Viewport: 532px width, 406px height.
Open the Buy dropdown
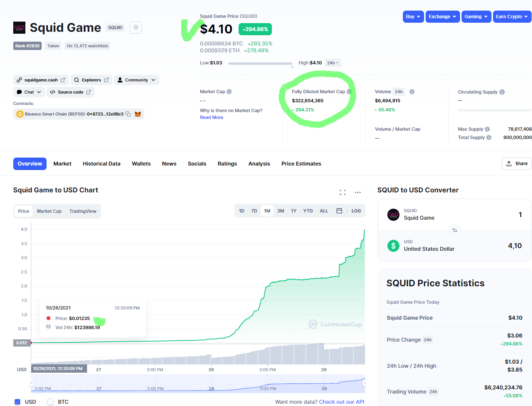(x=413, y=17)
